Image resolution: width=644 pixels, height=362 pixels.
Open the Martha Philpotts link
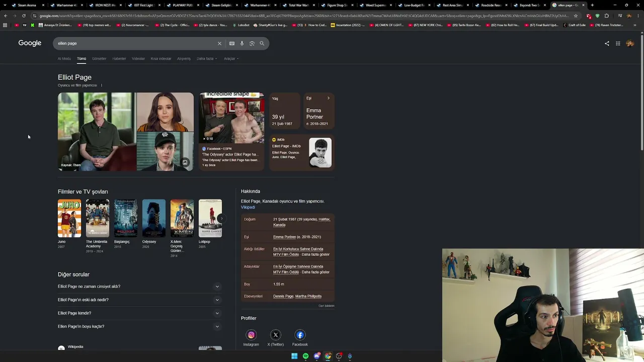pyautogui.click(x=308, y=296)
